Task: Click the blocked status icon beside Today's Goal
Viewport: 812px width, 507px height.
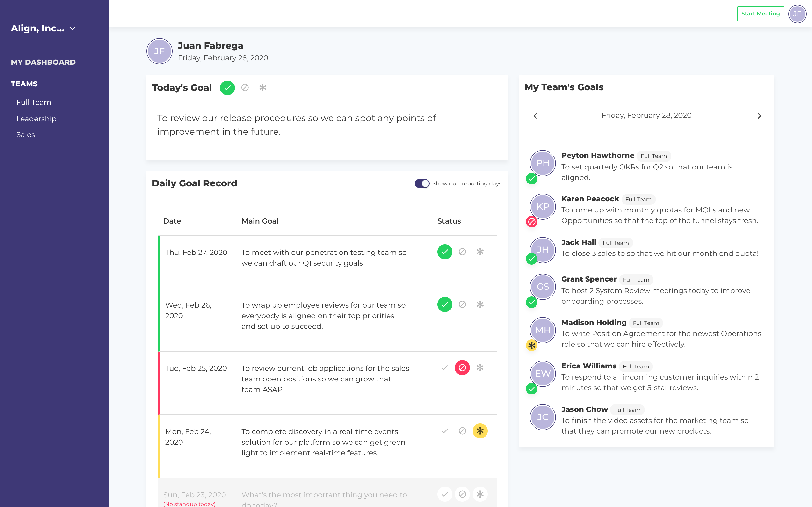Action: click(x=245, y=88)
